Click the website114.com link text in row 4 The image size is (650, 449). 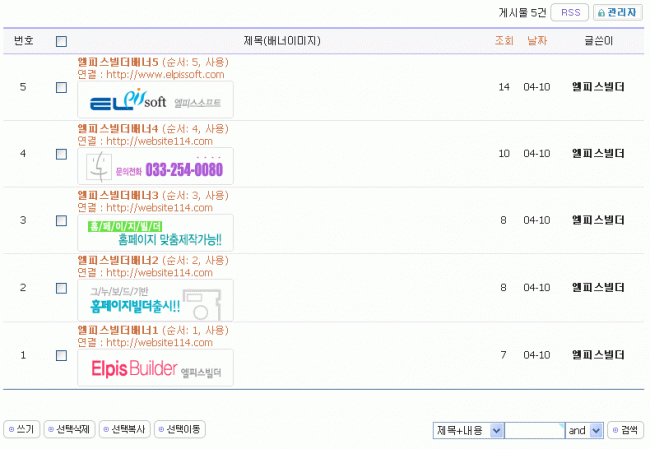159,141
